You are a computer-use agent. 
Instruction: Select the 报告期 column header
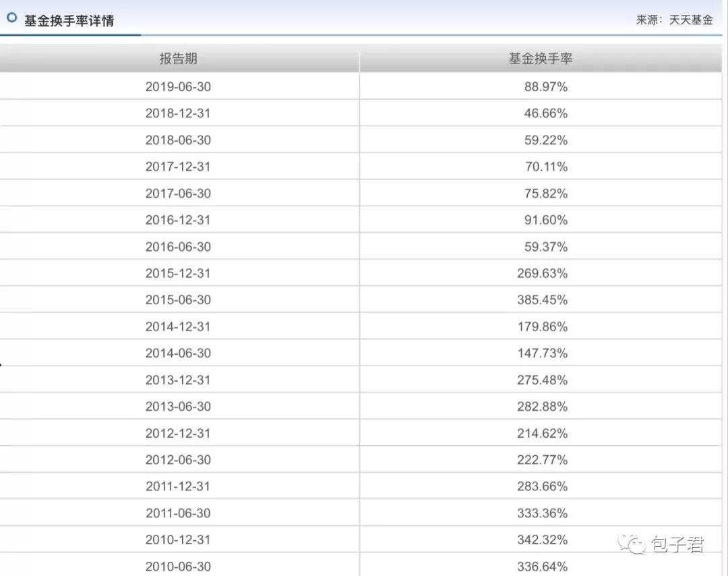(x=177, y=59)
